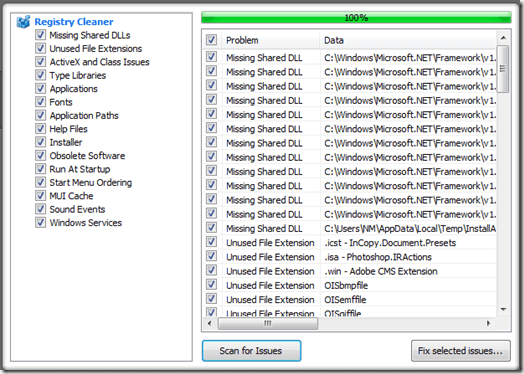Click the Registry Cleaner heading
The image size is (524, 374).
[74, 22]
